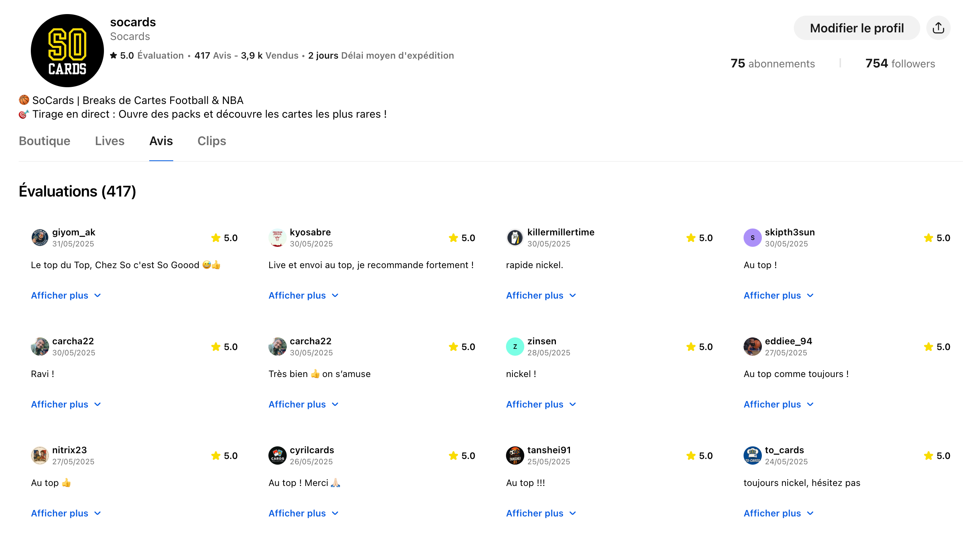Screen dimensions: 980x537
Task: Expand 'Afficher plus' on cyrilcards' review
Action: point(304,513)
